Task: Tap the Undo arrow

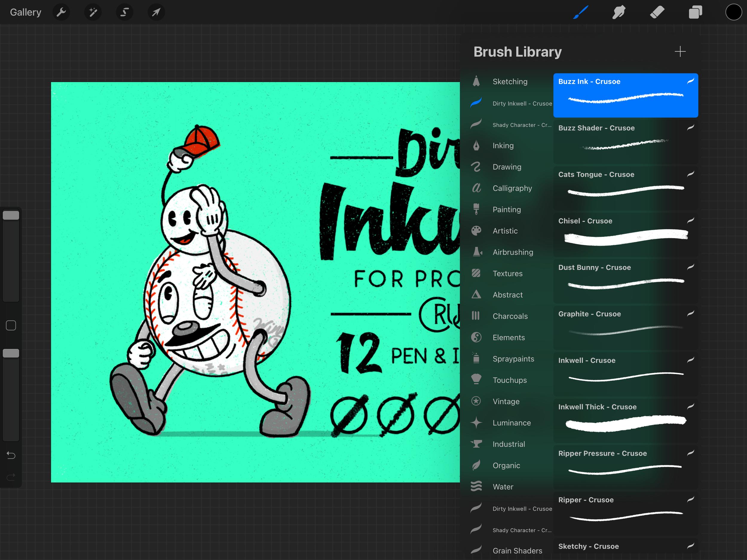Action: (x=11, y=455)
